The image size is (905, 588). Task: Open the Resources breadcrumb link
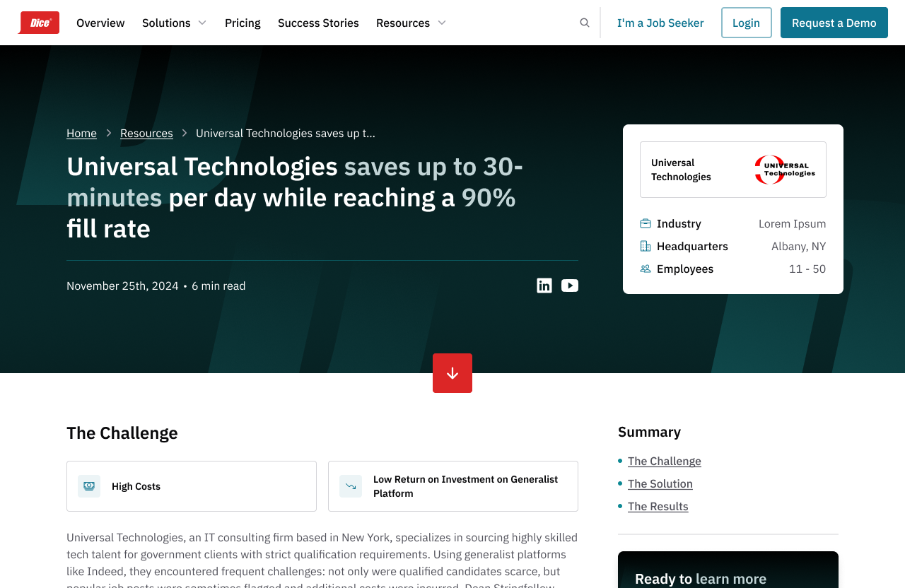pos(146,133)
